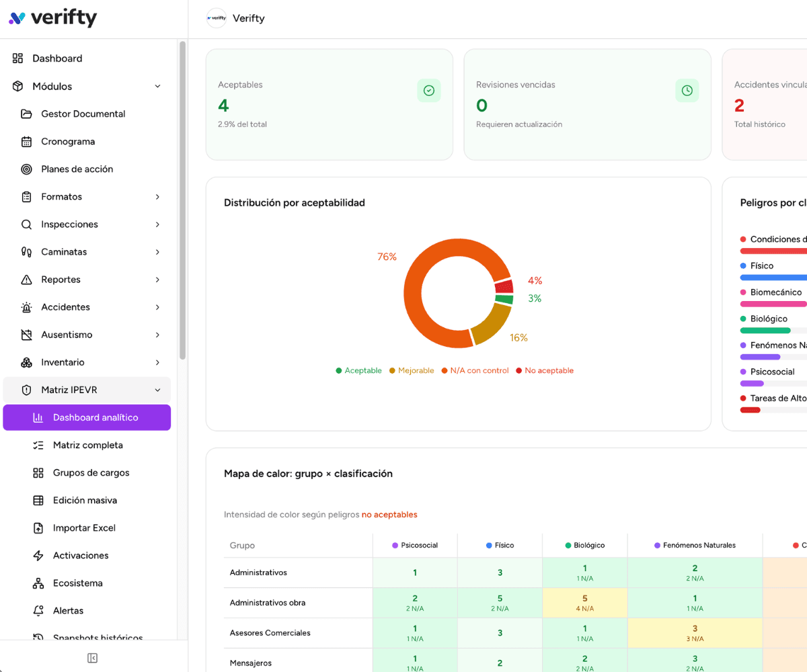The width and height of the screenshot is (807, 672).
Task: Click the Accidentes siren icon
Action: pyautogui.click(x=27, y=306)
